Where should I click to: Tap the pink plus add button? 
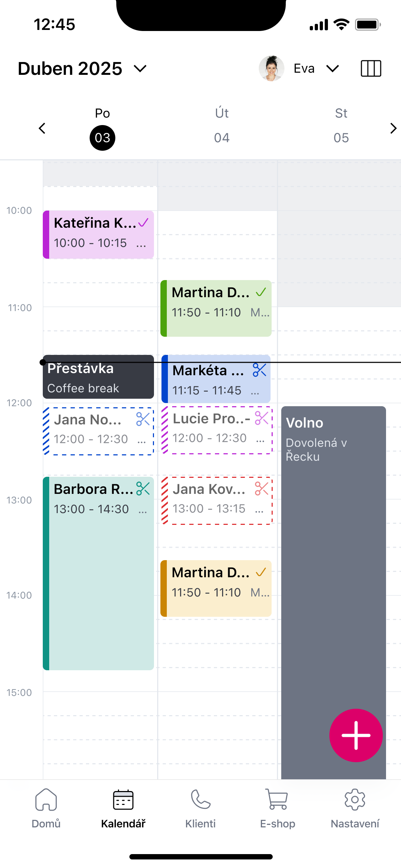coord(356,735)
